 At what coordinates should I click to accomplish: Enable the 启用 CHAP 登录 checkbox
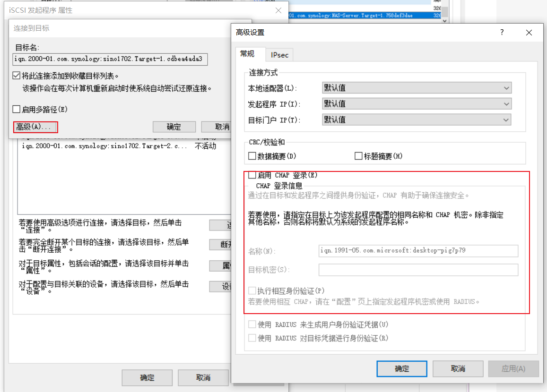(252, 175)
